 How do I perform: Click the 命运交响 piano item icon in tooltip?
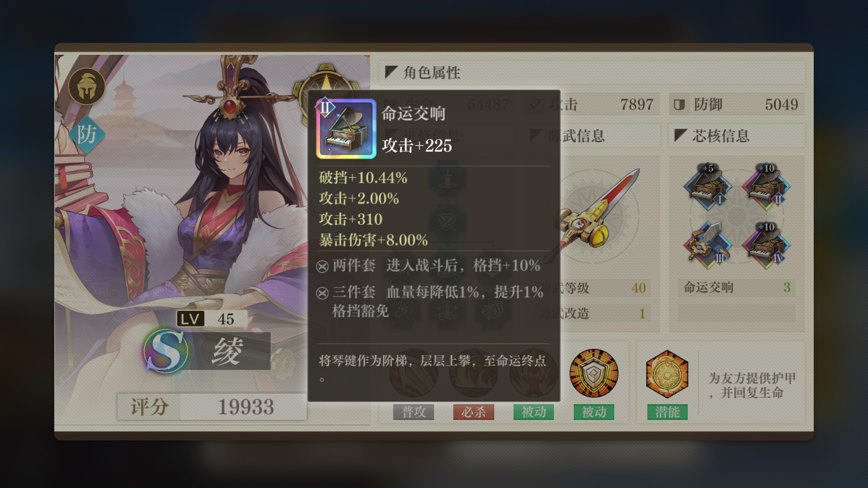(346, 129)
